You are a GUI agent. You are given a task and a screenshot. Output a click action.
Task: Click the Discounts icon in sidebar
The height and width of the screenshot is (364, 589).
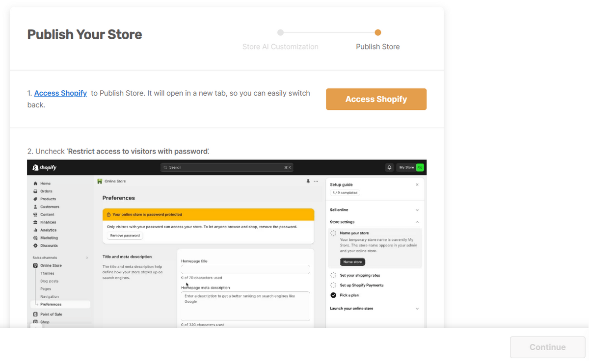click(x=35, y=245)
